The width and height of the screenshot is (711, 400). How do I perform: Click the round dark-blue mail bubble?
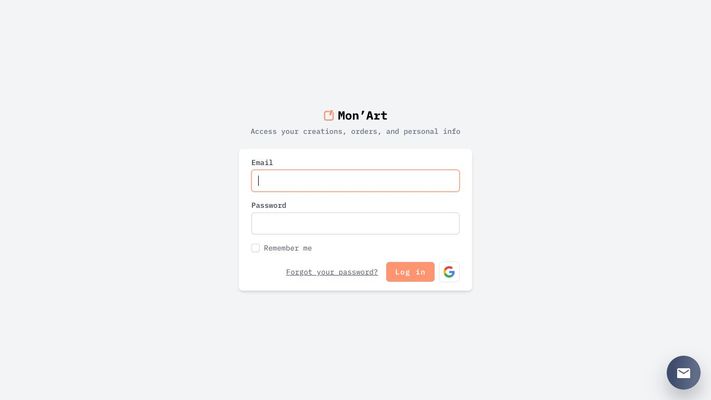683,373
